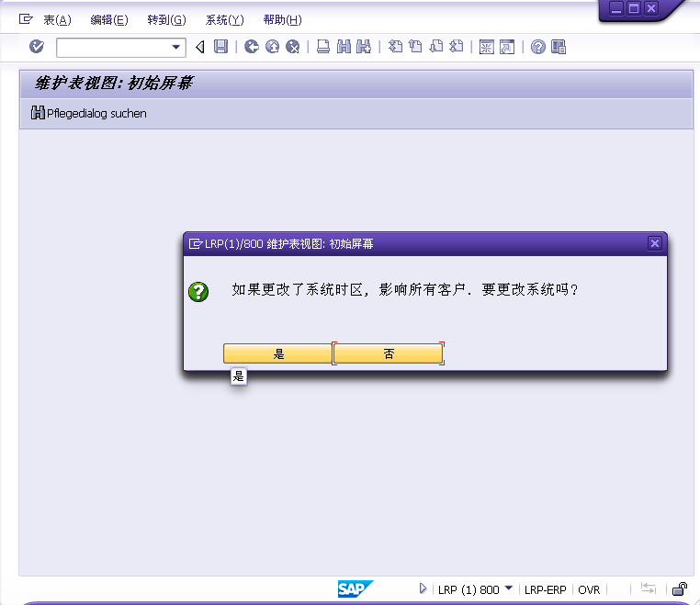The width and height of the screenshot is (700, 605).
Task: Open the LRP (1) 800 system dropdown
Action: [509, 588]
